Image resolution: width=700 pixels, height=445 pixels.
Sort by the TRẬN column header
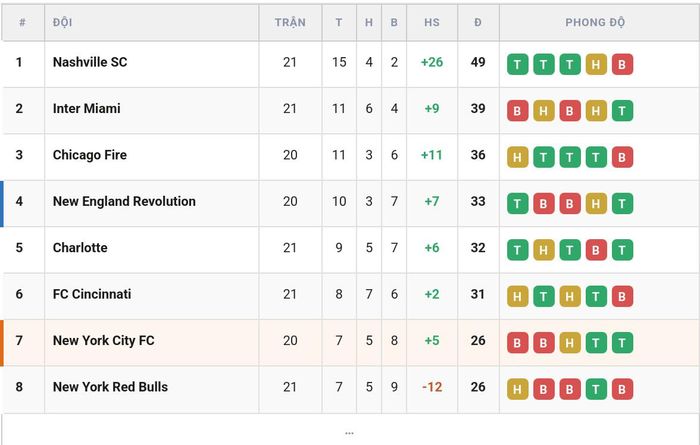click(290, 22)
